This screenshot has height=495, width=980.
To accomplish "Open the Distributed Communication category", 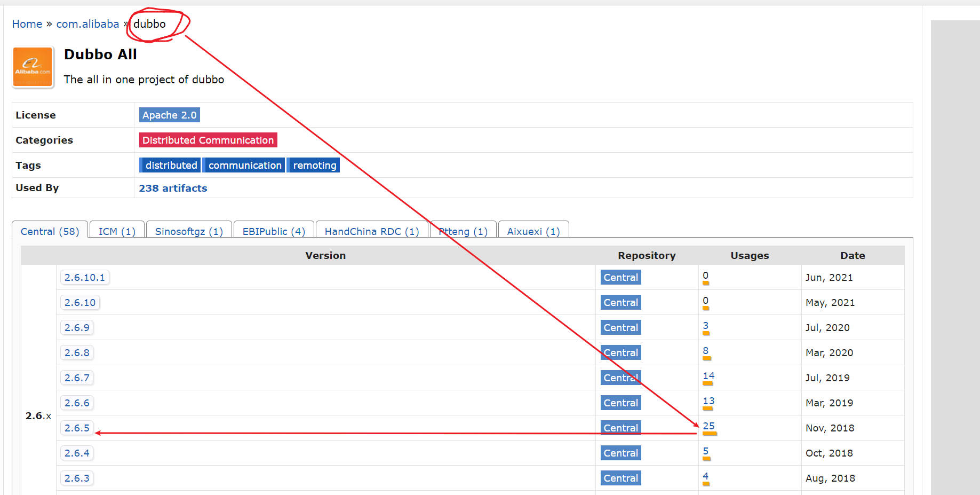I will click(x=208, y=140).
